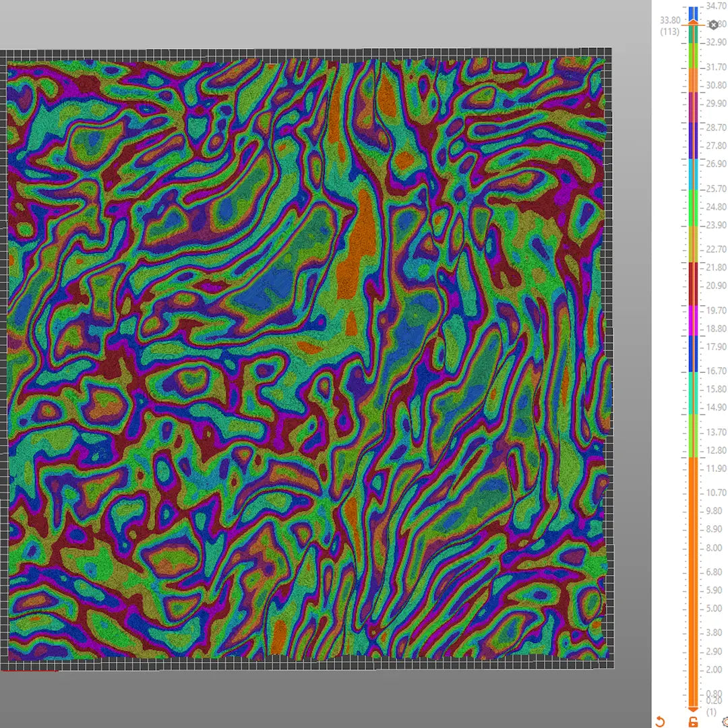This screenshot has width=728, height=728.
Task: Open the gear settings icon at bottom right
Action: (x=725, y=722)
